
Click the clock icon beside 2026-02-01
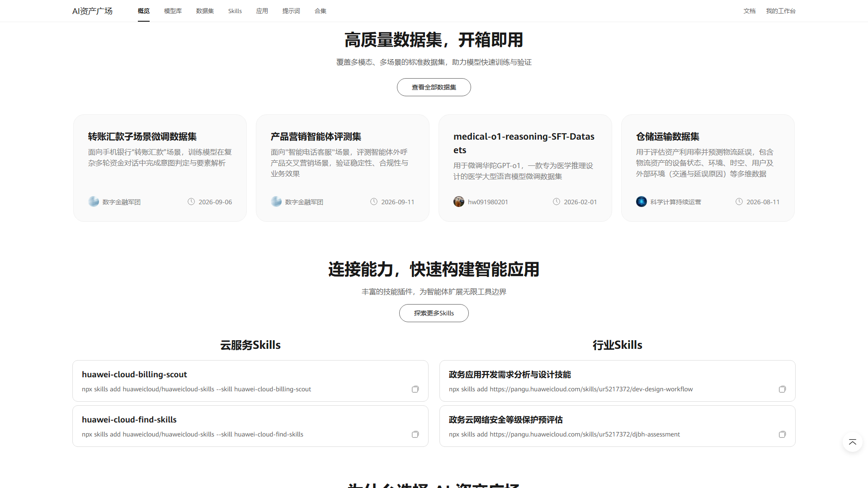pos(557,202)
